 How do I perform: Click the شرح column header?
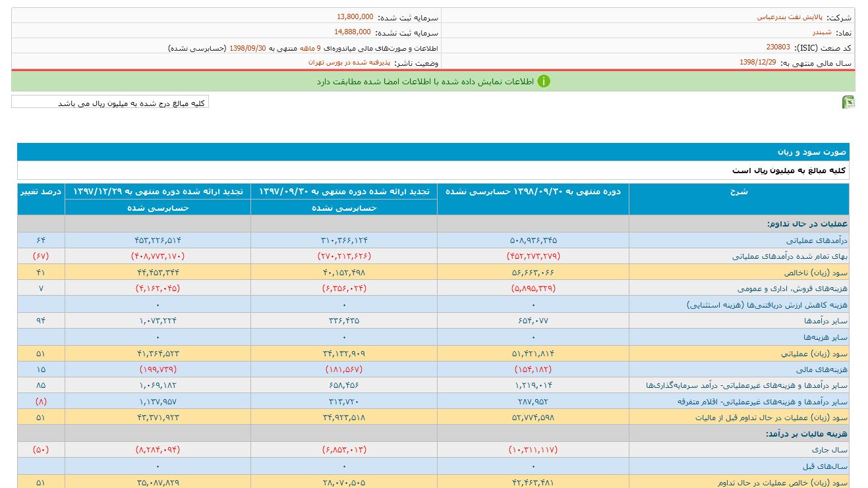739,192
